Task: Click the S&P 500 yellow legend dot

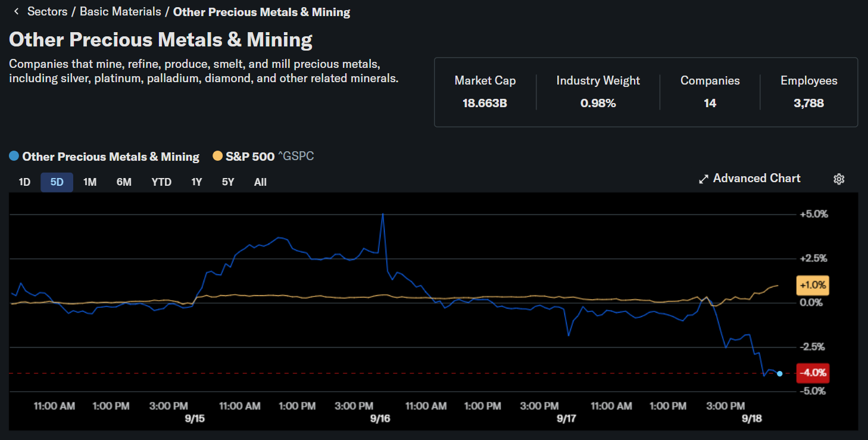Action: coord(218,157)
